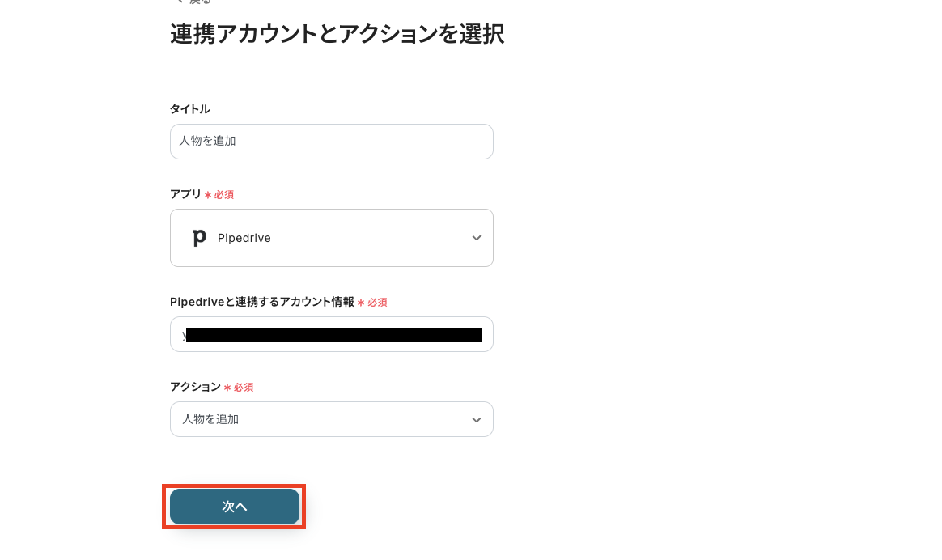The height and width of the screenshot is (560, 942).
Task: Click the 連携アカウントとアクションを選択 heading
Action: 337,34
